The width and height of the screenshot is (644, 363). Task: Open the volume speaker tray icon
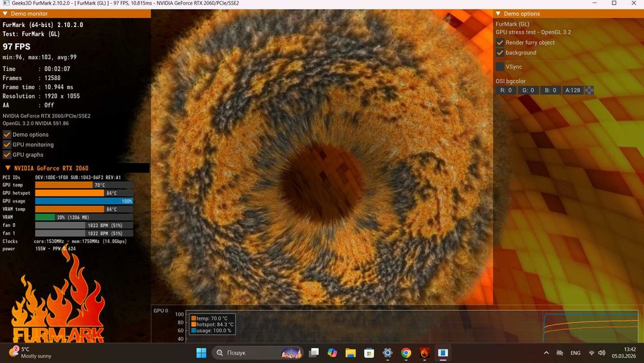[x=601, y=353]
